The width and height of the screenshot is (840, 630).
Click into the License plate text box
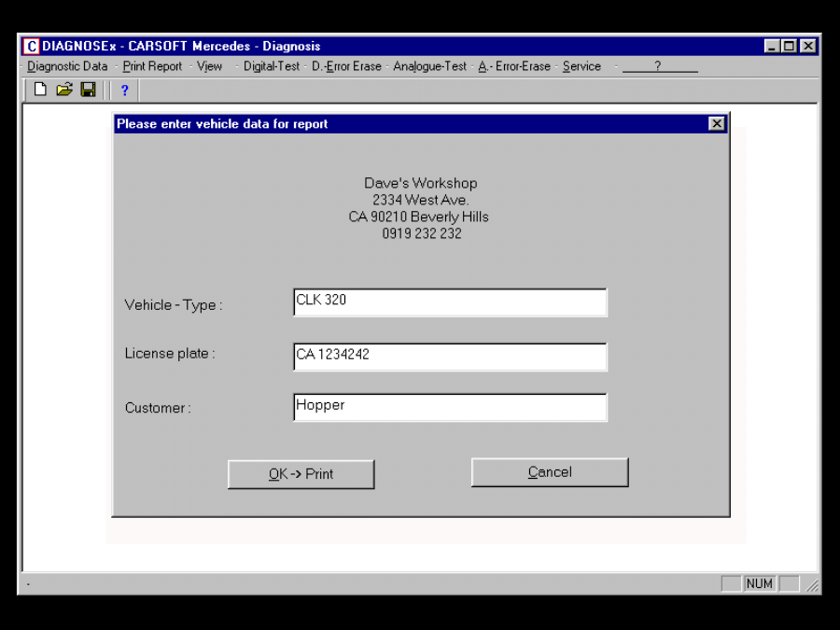coord(450,357)
